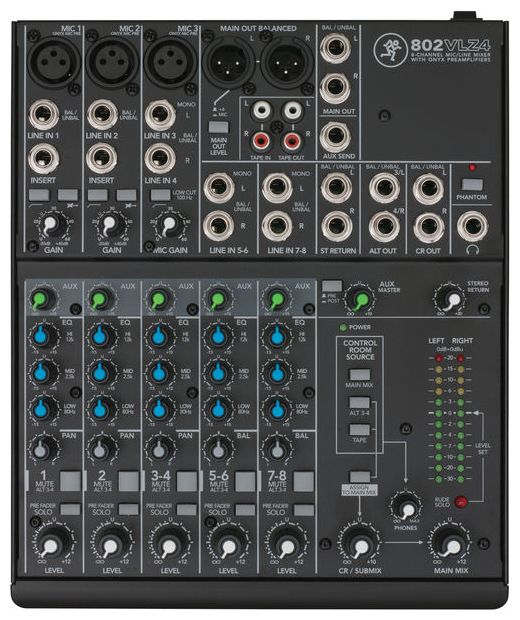Viewport: 520px width, 620px height.
Task: Click the ST RETURN left jack
Action: (336, 188)
